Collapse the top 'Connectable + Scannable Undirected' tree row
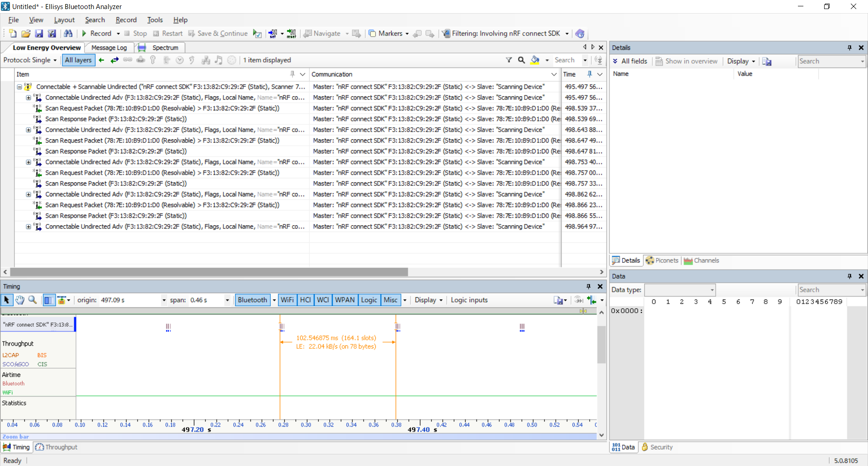Screen dimensions: 868x466 click(x=19, y=87)
